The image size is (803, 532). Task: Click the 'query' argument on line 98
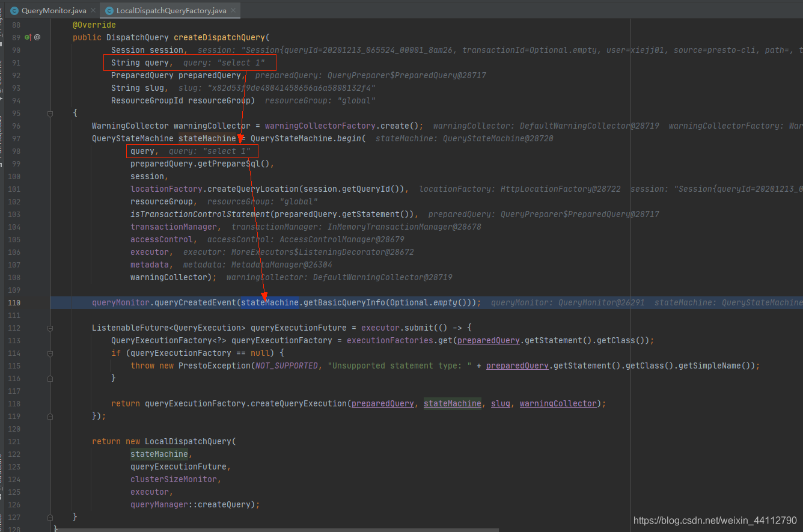coord(142,151)
